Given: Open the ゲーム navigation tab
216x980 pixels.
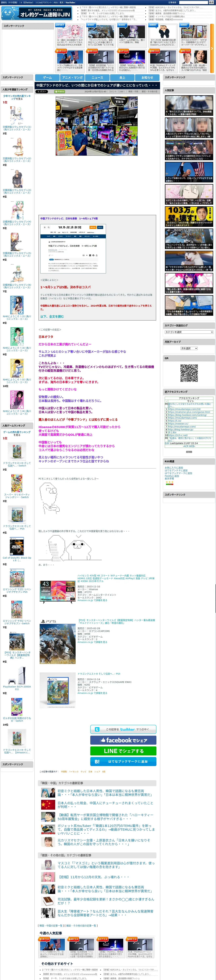Looking at the screenshot, I should click(x=47, y=77).
